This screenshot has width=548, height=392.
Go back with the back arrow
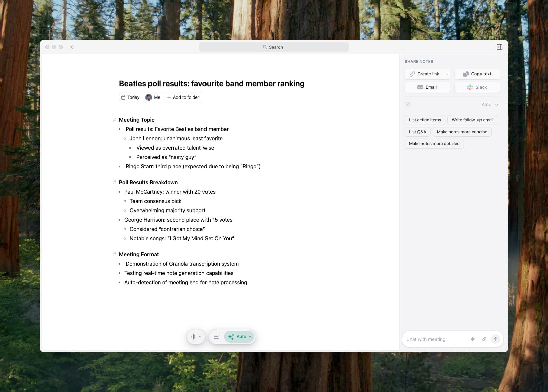click(73, 47)
